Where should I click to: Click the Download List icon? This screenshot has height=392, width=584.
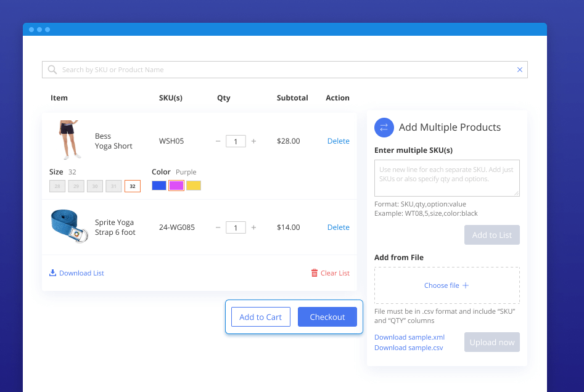53,273
